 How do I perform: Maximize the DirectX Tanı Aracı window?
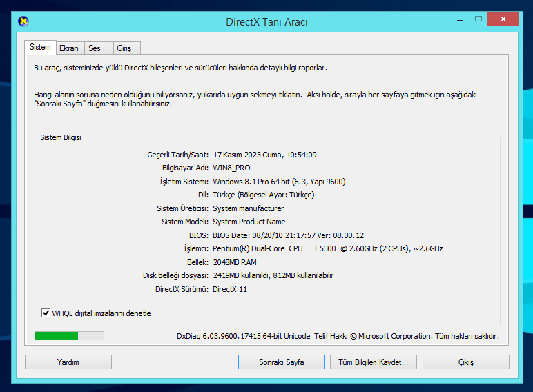pos(478,19)
